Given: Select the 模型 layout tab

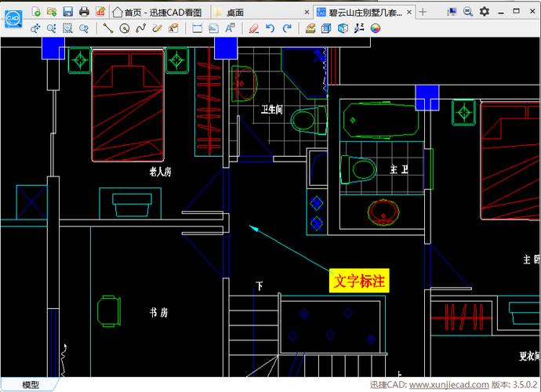Looking at the screenshot, I should tap(31, 385).
